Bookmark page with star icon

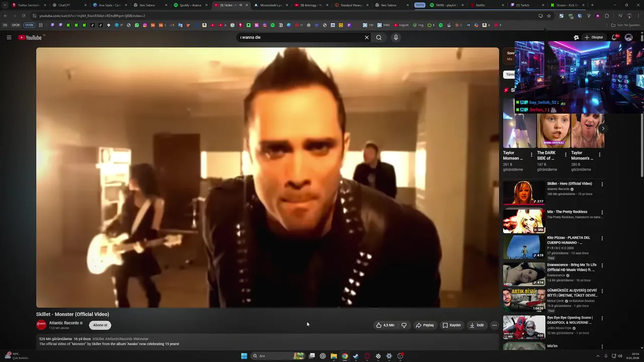[x=549, y=16]
